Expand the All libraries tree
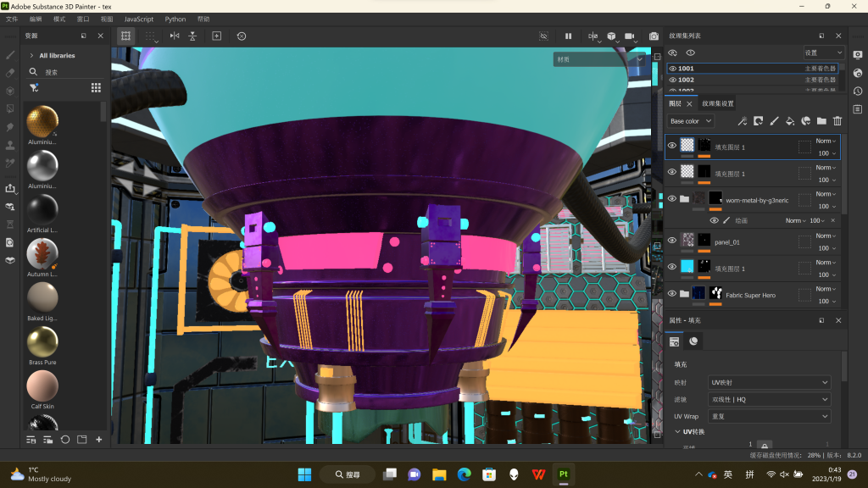Image resolution: width=868 pixels, height=488 pixels. tap(31, 55)
